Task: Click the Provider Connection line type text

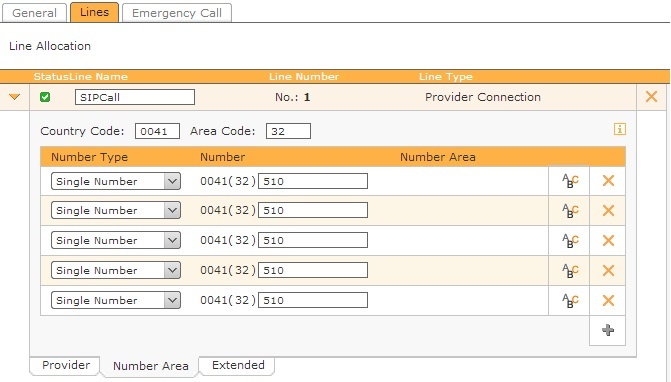Action: click(x=483, y=97)
